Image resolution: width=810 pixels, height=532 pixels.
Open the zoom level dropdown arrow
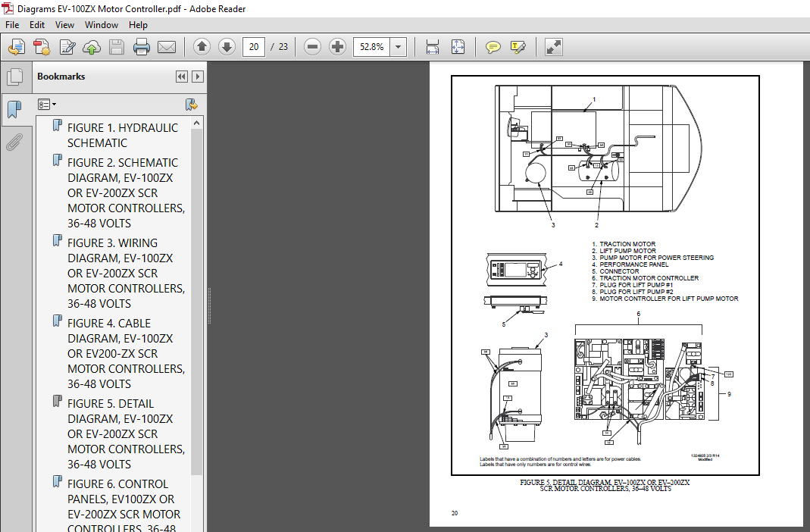[x=398, y=47]
